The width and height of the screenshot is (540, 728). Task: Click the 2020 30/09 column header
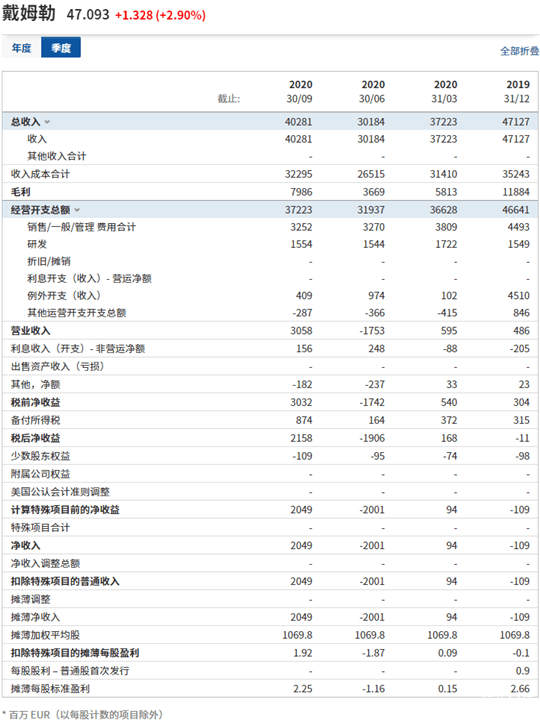pos(299,91)
